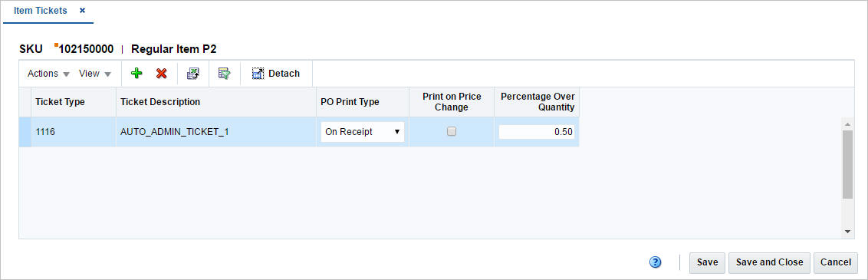Image resolution: width=868 pixels, height=280 pixels.
Task: Click the Regular Item P2 title text
Action: coord(174,48)
